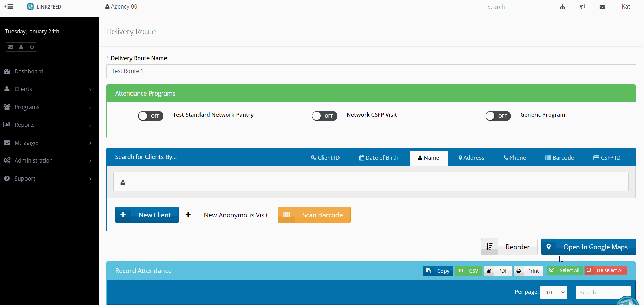644x305 pixels.
Task: Open the Per page dropdown
Action: coord(553,292)
